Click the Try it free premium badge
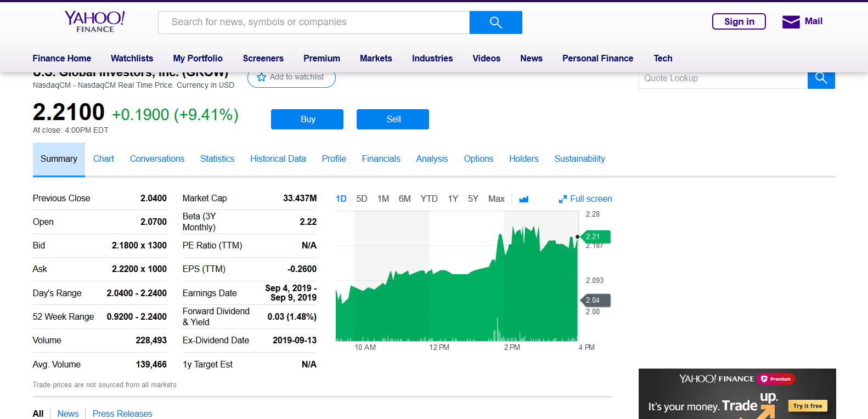868x419 pixels. point(808,406)
